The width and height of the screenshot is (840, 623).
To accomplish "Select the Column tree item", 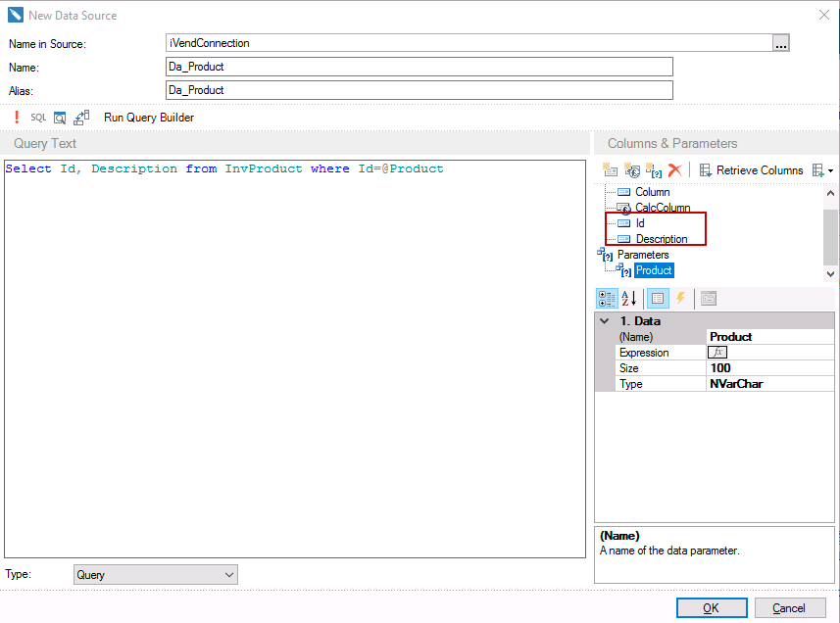I will (x=652, y=192).
